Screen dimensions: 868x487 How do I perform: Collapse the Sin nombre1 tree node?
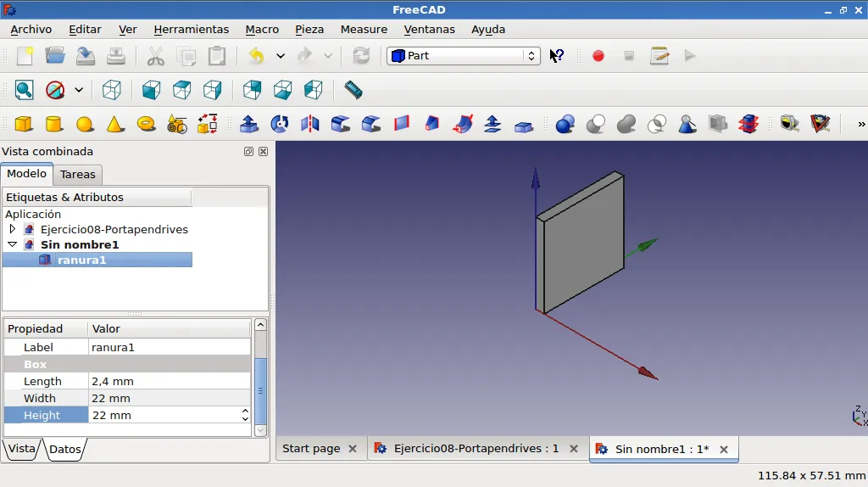(x=12, y=244)
